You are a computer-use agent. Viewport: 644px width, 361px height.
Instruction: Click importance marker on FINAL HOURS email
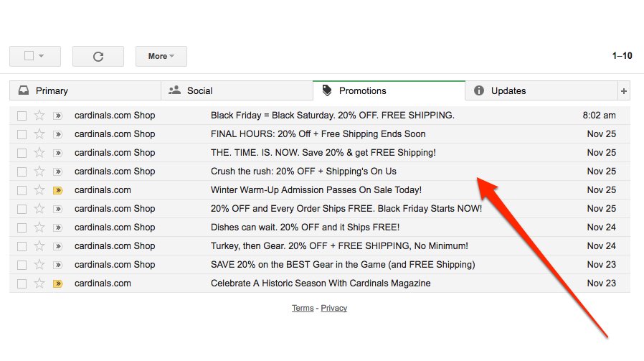click(58, 134)
